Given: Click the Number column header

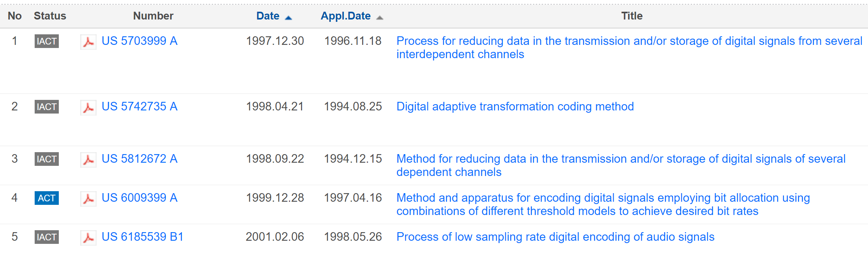Looking at the screenshot, I should [153, 16].
